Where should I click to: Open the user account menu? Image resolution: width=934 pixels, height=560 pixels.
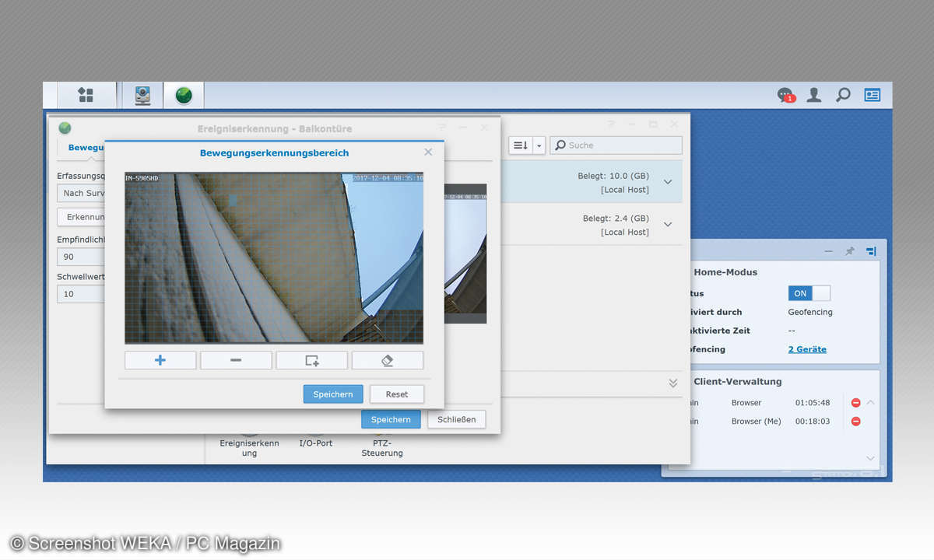coord(814,95)
